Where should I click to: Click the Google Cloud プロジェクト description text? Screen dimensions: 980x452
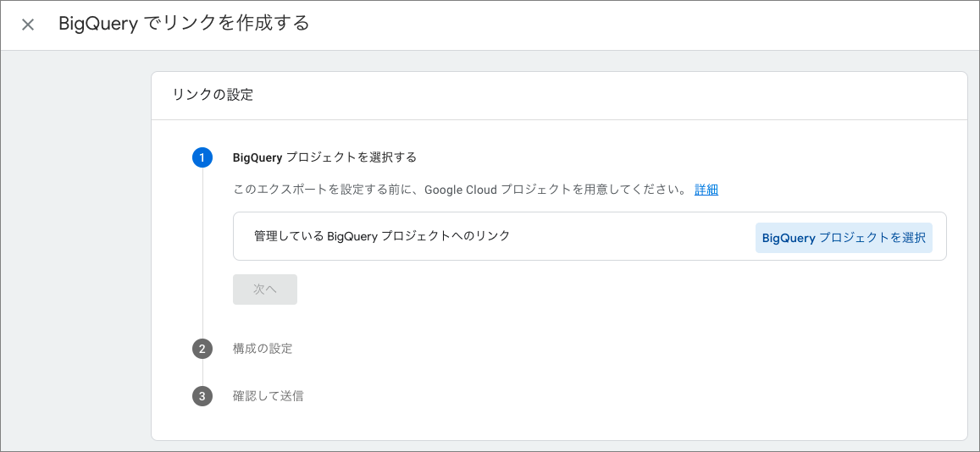(459, 190)
